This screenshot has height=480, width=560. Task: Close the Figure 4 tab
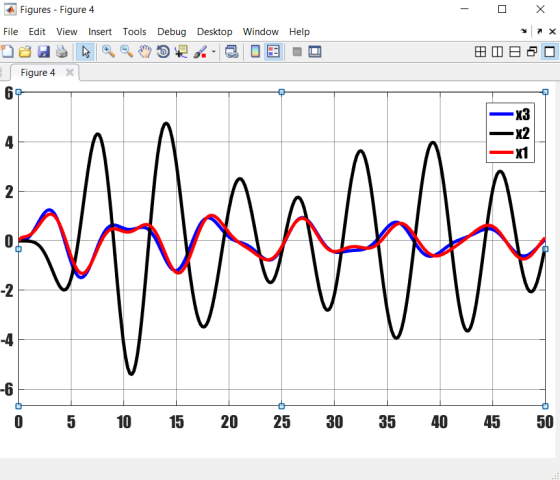pos(70,73)
